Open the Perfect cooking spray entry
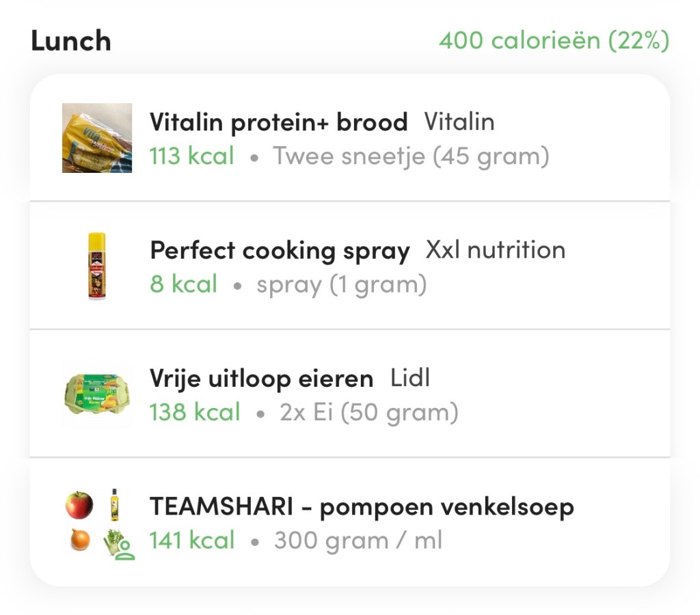Viewport: 700px width, 615px height. click(x=280, y=251)
